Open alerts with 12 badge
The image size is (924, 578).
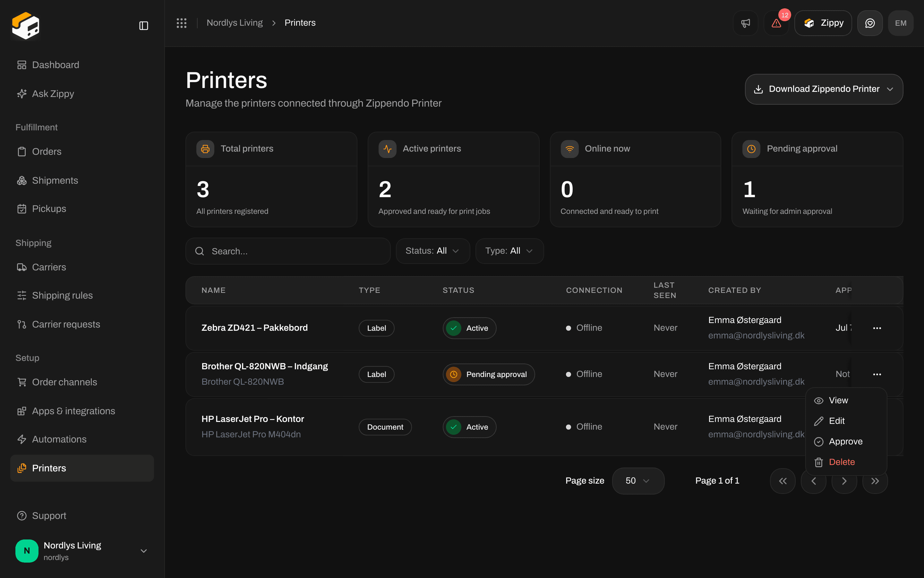pos(776,23)
